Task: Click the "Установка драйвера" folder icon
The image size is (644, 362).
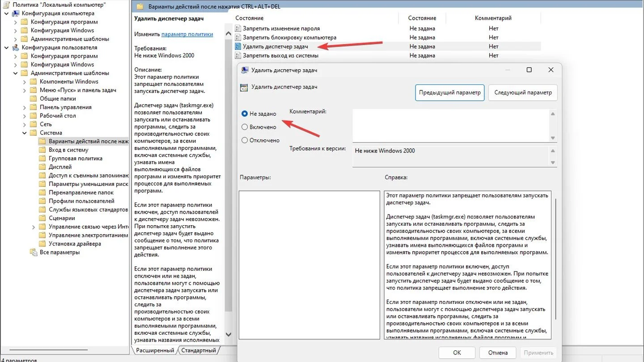Action: coord(42,244)
